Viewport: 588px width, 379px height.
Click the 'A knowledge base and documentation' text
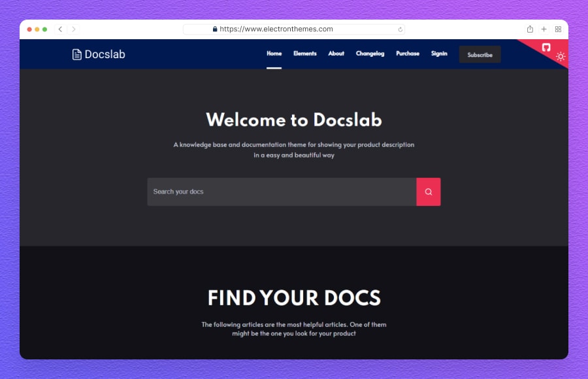coord(294,150)
